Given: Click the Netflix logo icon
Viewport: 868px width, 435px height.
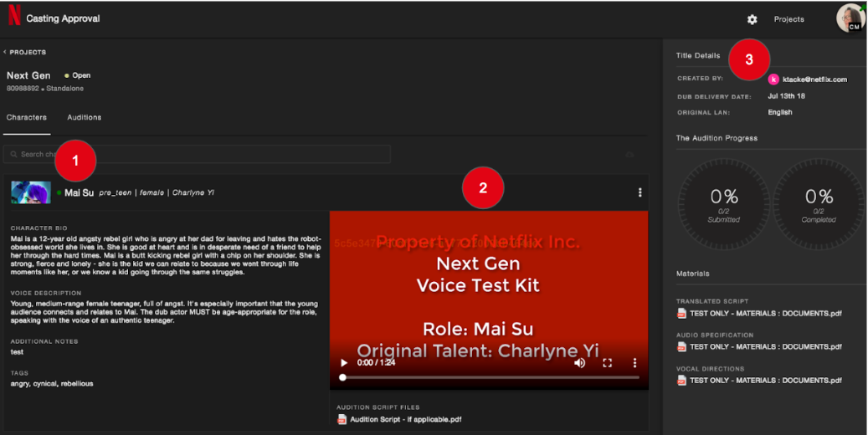Looking at the screenshot, I should tap(14, 15).
